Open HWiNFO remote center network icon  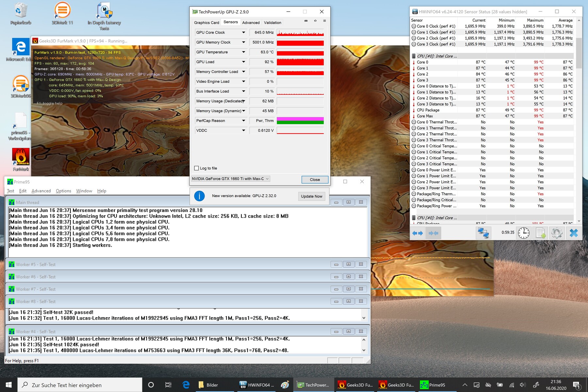[x=483, y=233]
